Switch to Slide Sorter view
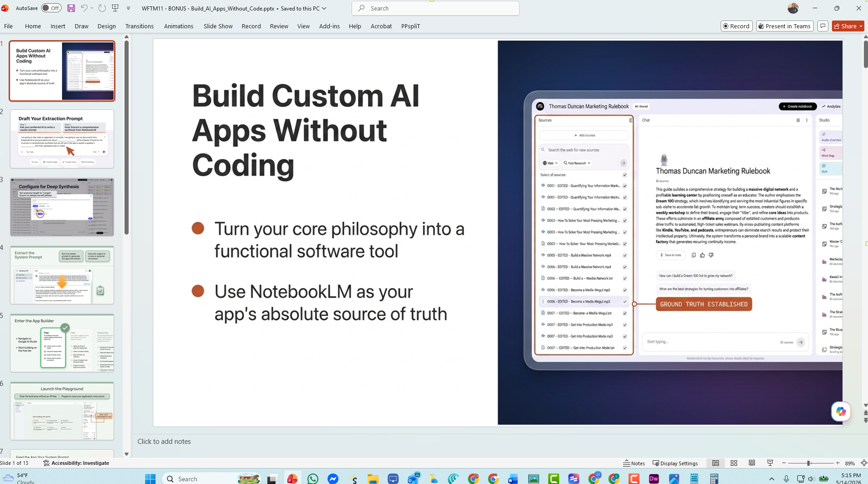Image resolution: width=868 pixels, height=484 pixels. tap(734, 463)
